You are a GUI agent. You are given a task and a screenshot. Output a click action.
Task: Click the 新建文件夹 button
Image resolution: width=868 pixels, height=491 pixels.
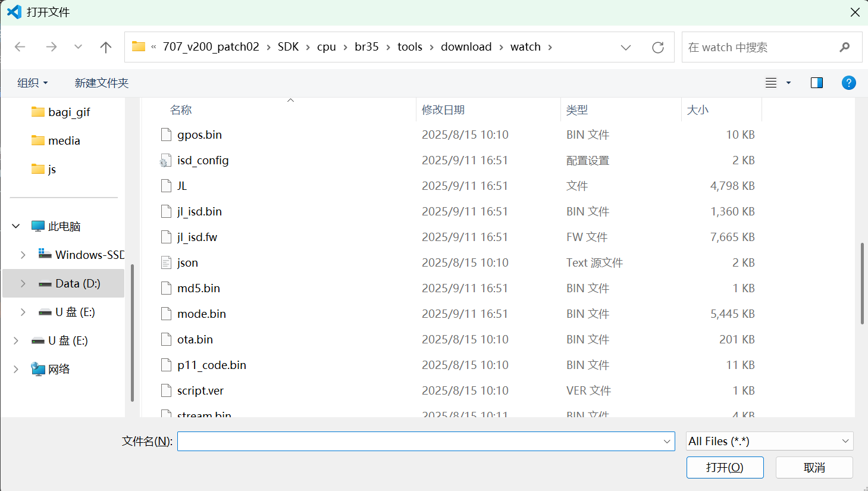click(102, 83)
